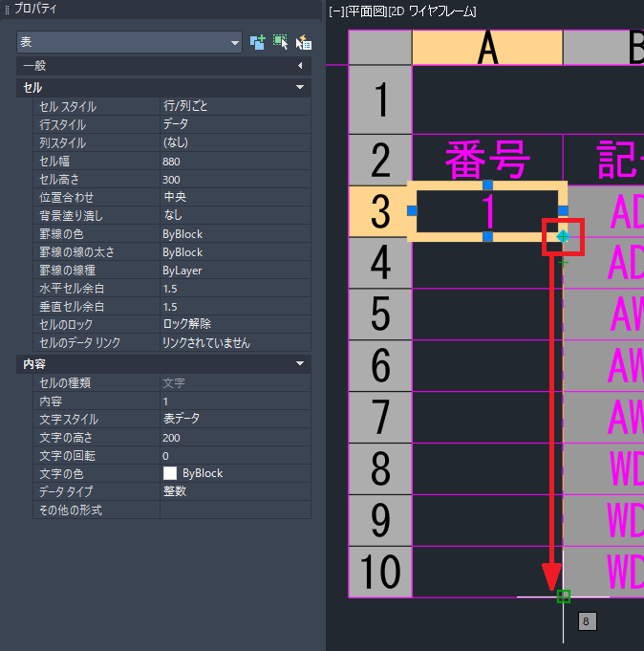Click the 文字の色 ByBlock white swatch
Viewport: 644px width, 651px height.
(170, 473)
